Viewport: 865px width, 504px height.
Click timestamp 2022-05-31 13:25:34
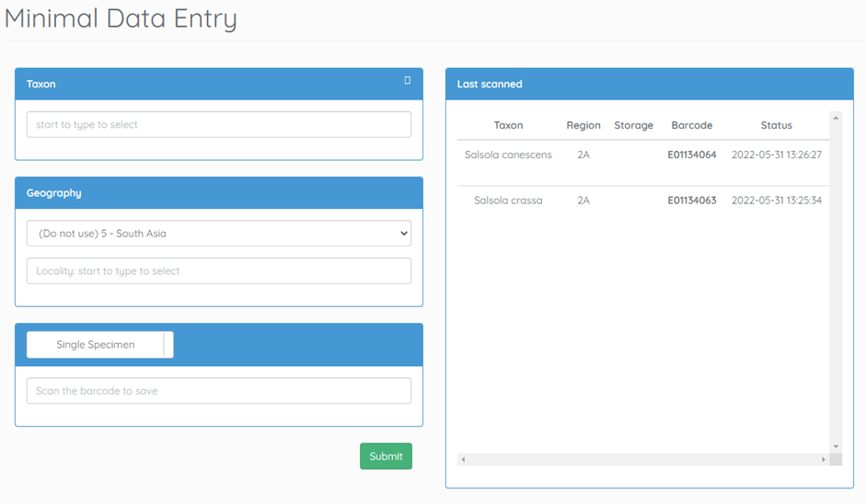pos(776,200)
